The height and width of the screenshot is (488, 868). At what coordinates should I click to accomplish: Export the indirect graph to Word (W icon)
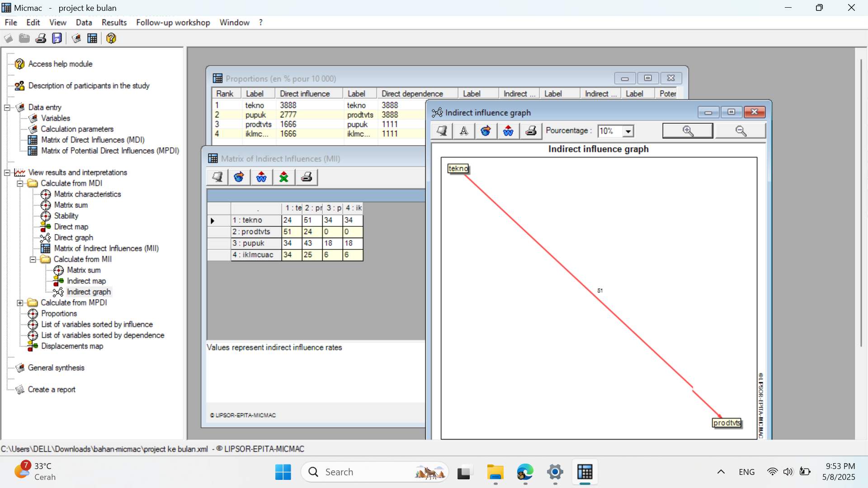tap(508, 131)
